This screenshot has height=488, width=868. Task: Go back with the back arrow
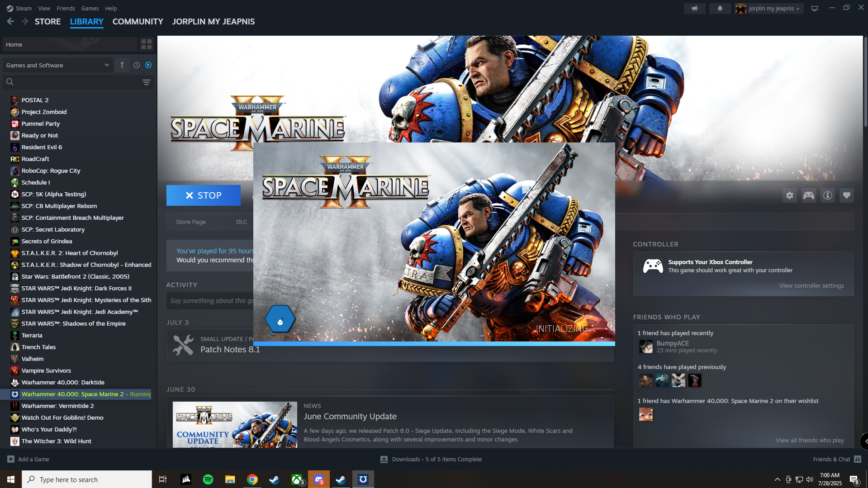10,21
